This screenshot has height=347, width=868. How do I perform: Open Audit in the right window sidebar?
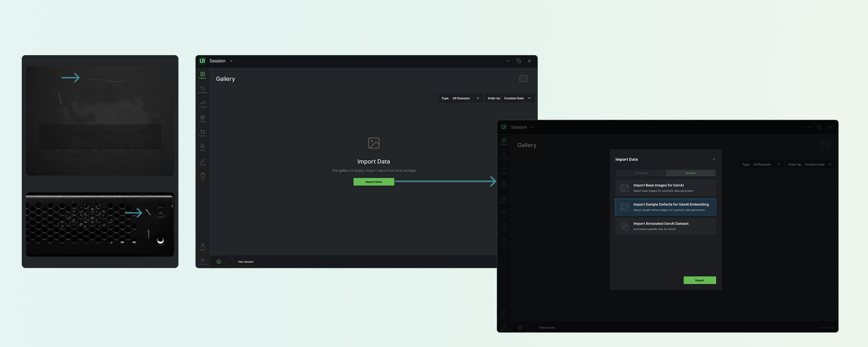(504, 213)
